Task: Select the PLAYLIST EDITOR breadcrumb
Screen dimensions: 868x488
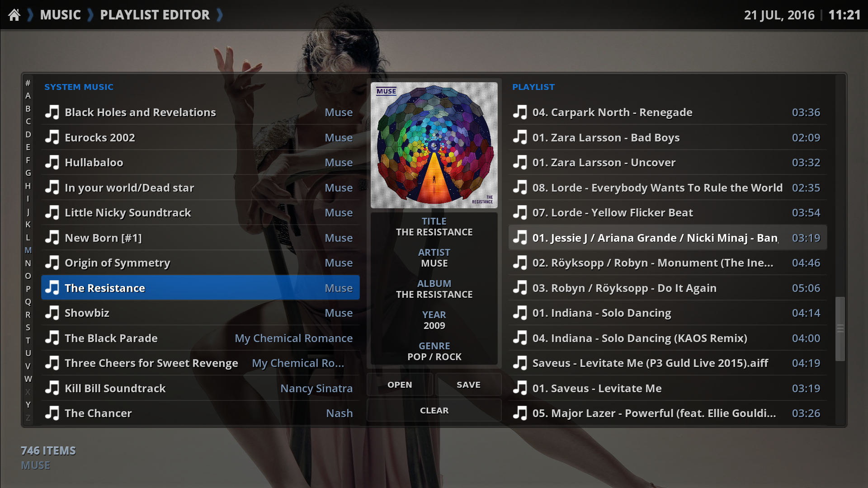Action: pyautogui.click(x=155, y=15)
